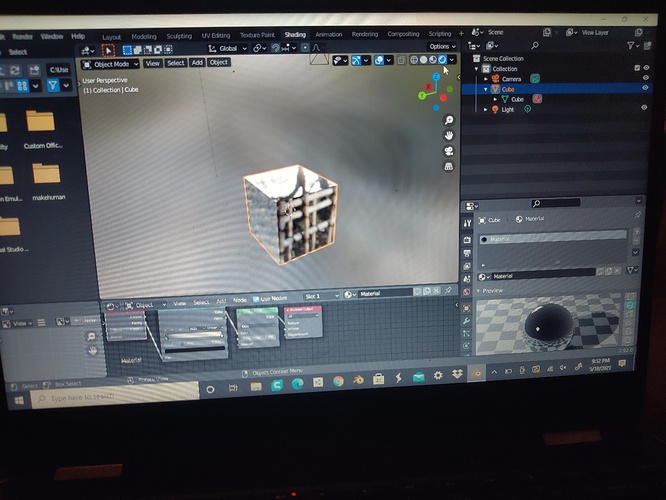666x500 pixels.
Task: Open viewport Object menu
Action: pos(218,62)
